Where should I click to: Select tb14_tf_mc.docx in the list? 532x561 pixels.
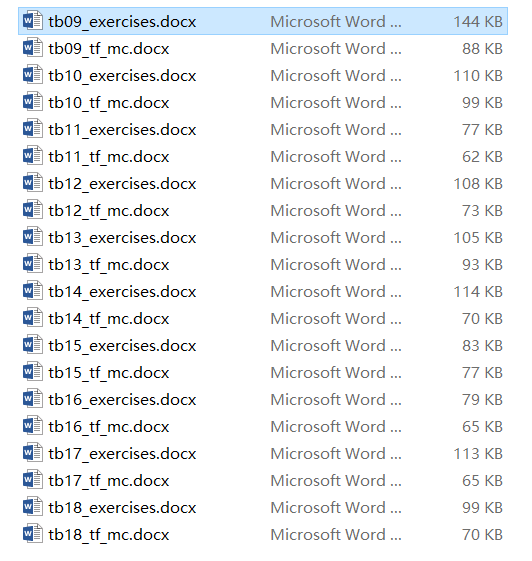coord(109,319)
